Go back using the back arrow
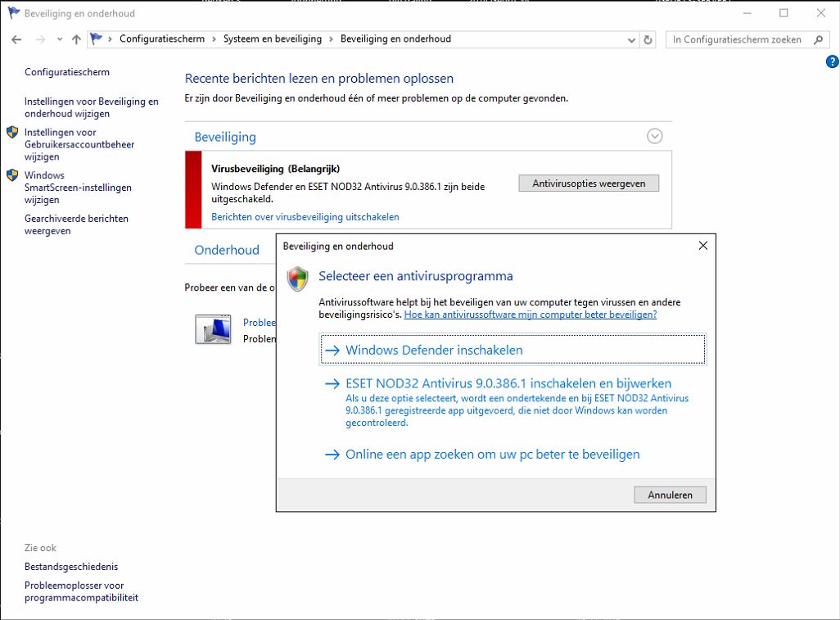 (x=16, y=39)
